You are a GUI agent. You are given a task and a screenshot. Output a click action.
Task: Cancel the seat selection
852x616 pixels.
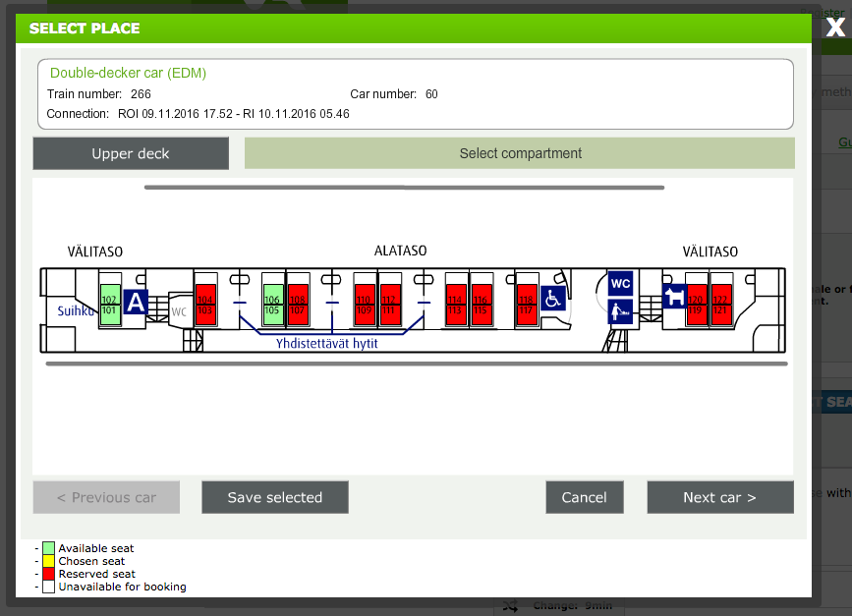[585, 497]
